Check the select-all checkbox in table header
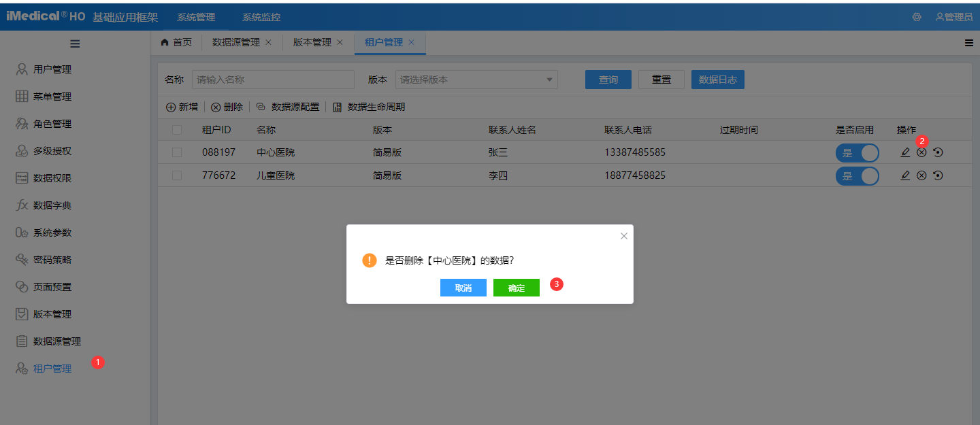Viewport: 980px width, 425px height. coord(176,129)
